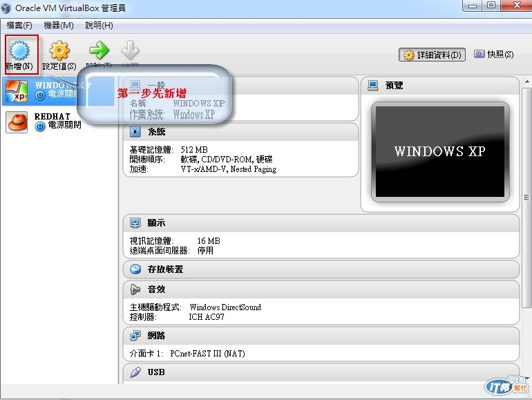532x400 pixels.
Task: Click the Network (網路) icon
Action: coord(135,336)
